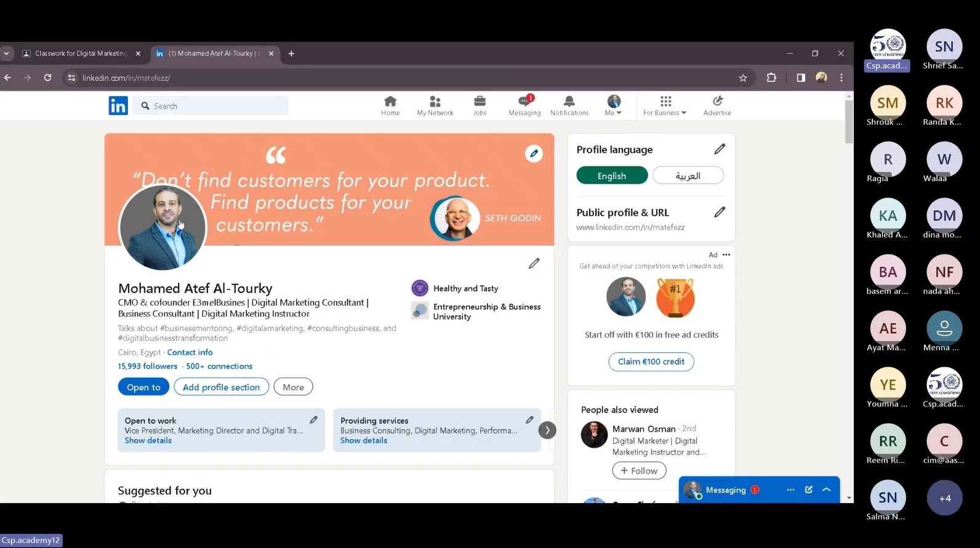Viewport: 980px width, 548px height.
Task: Follow Marwan Osman
Action: [639, 471]
